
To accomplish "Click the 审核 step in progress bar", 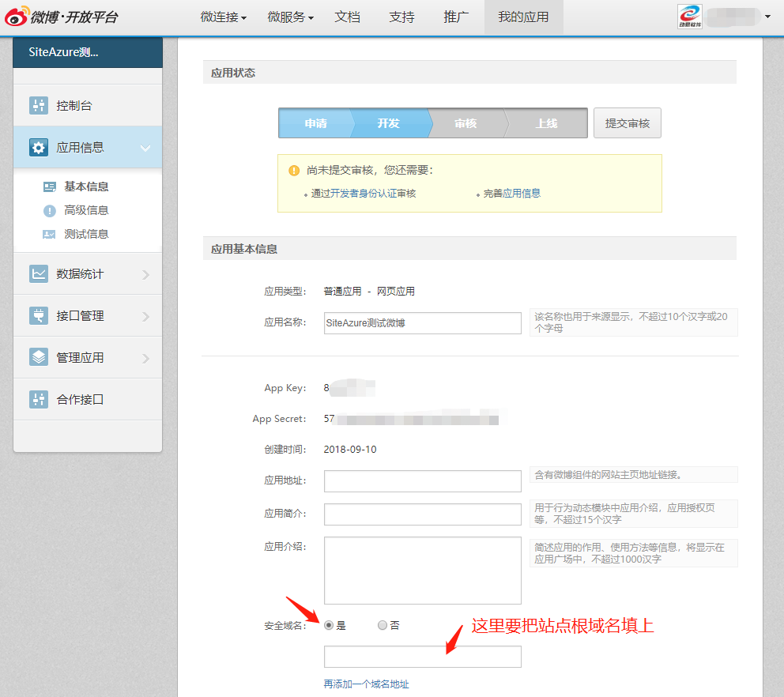I will pyautogui.click(x=465, y=123).
